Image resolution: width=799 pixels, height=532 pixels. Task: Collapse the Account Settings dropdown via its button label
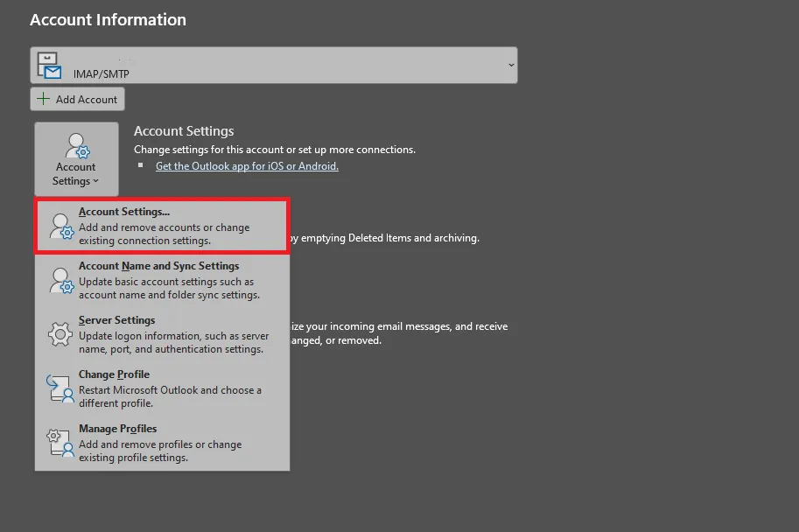coord(75,174)
